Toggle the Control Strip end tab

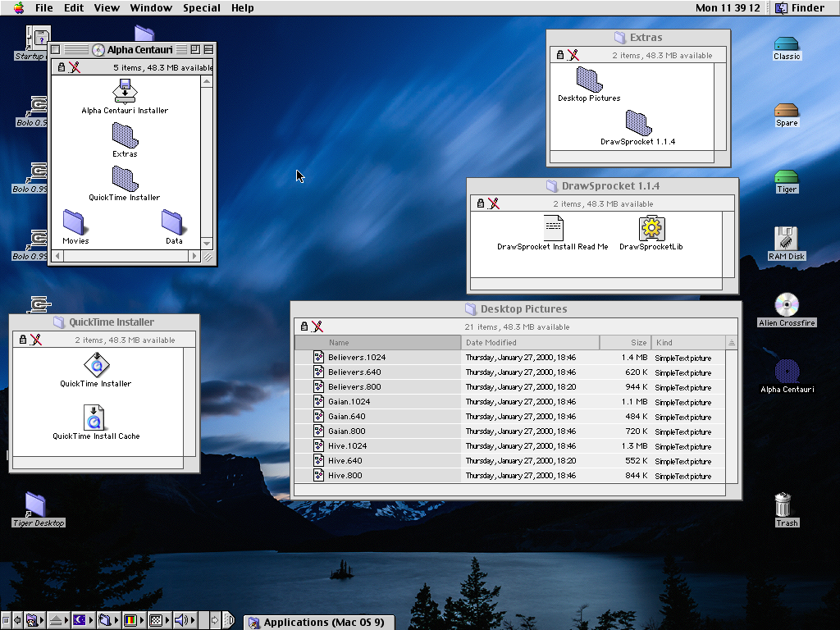coord(229,620)
